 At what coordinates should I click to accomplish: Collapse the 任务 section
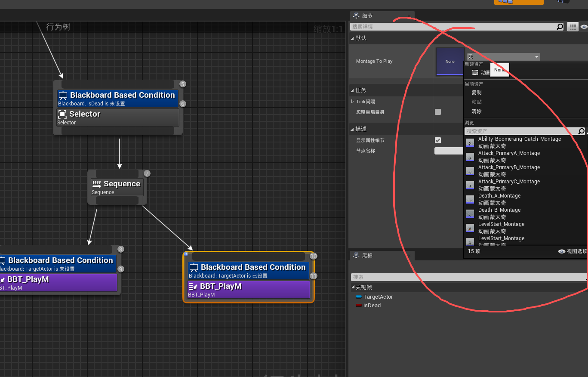tap(353, 90)
